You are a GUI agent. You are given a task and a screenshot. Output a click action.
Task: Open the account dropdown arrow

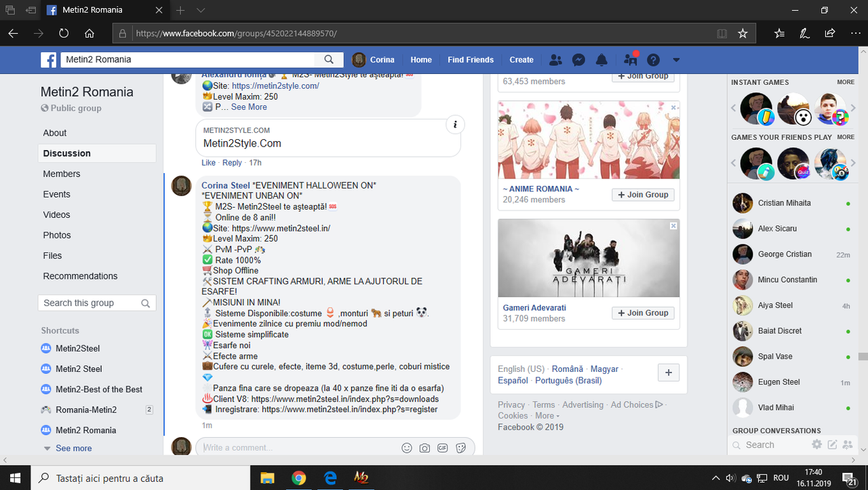coord(676,60)
